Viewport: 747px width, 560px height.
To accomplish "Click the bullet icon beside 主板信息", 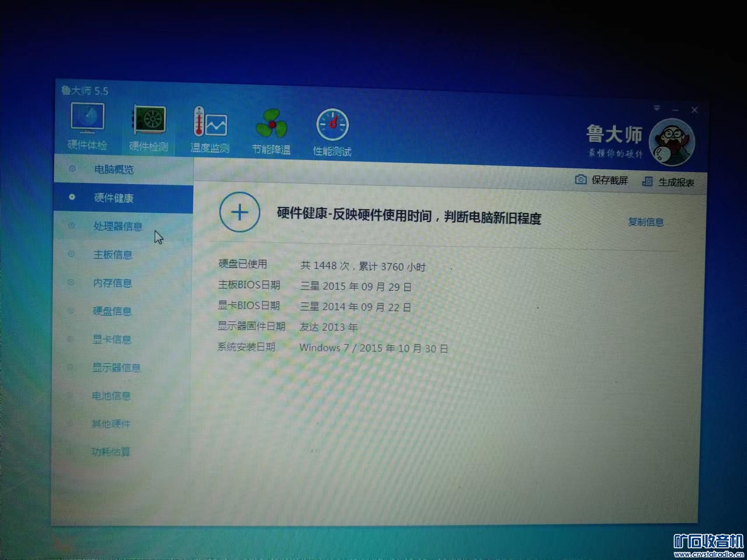I will pyautogui.click(x=71, y=254).
